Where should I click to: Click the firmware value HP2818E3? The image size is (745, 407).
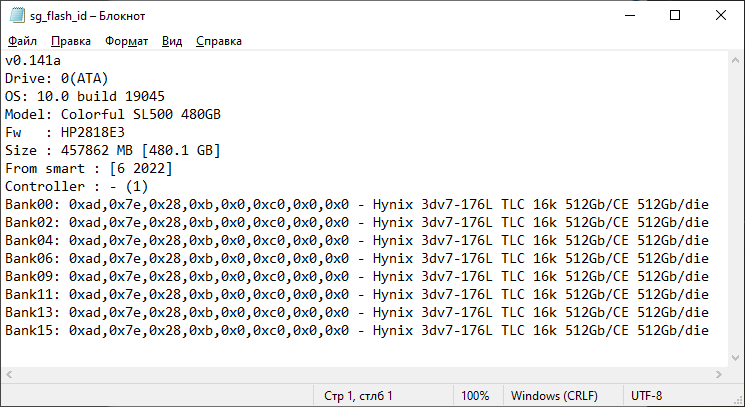(93, 133)
